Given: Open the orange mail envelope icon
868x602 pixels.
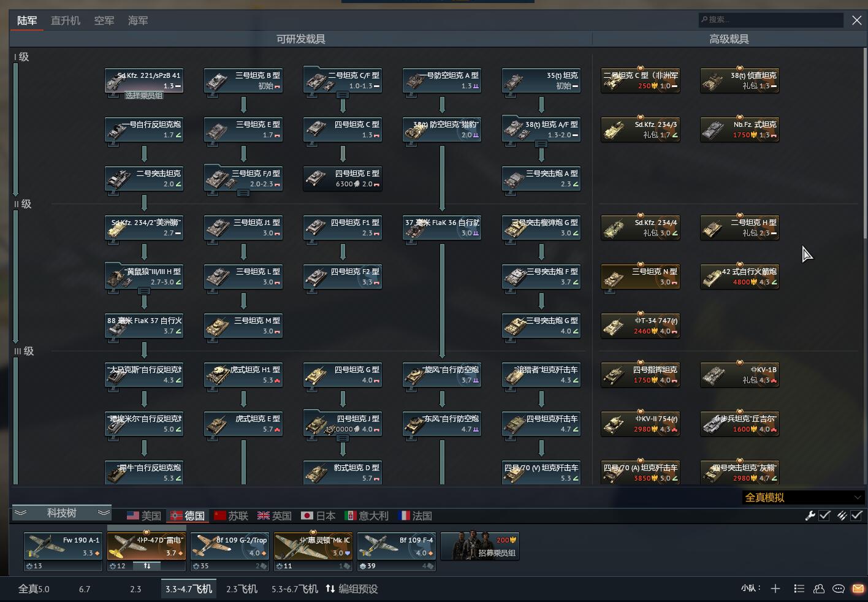Looking at the screenshot, I should click(x=858, y=589).
